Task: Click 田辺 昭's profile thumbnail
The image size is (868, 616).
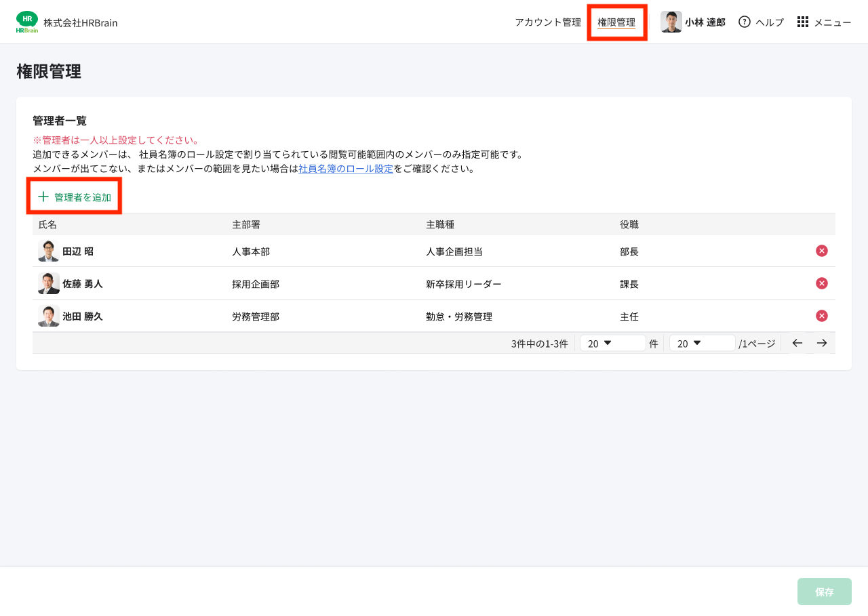Action: pyautogui.click(x=47, y=250)
